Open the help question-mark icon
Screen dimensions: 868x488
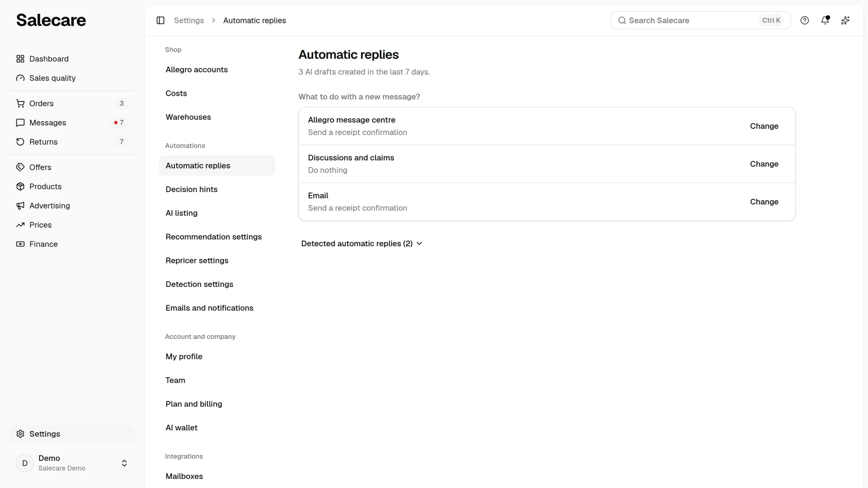tap(805, 20)
